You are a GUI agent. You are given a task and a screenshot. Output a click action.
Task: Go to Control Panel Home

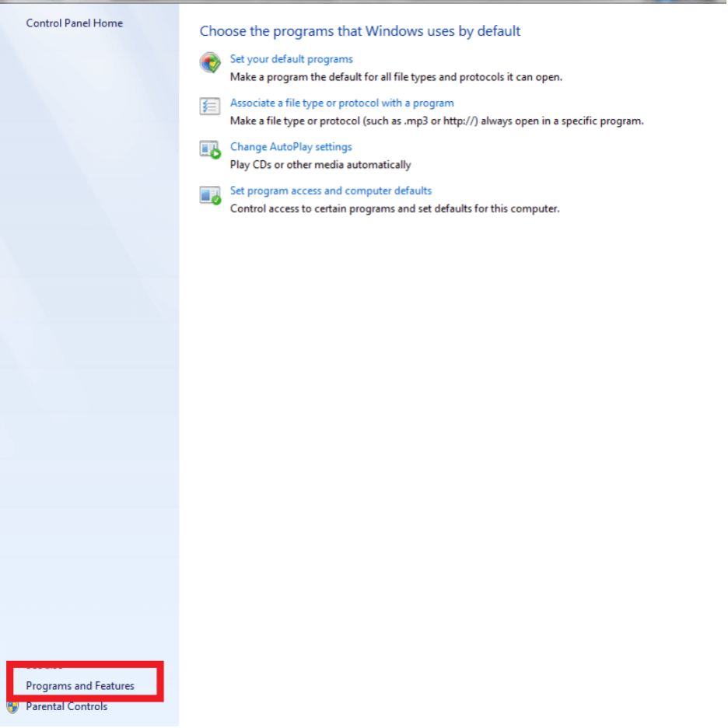(x=75, y=23)
